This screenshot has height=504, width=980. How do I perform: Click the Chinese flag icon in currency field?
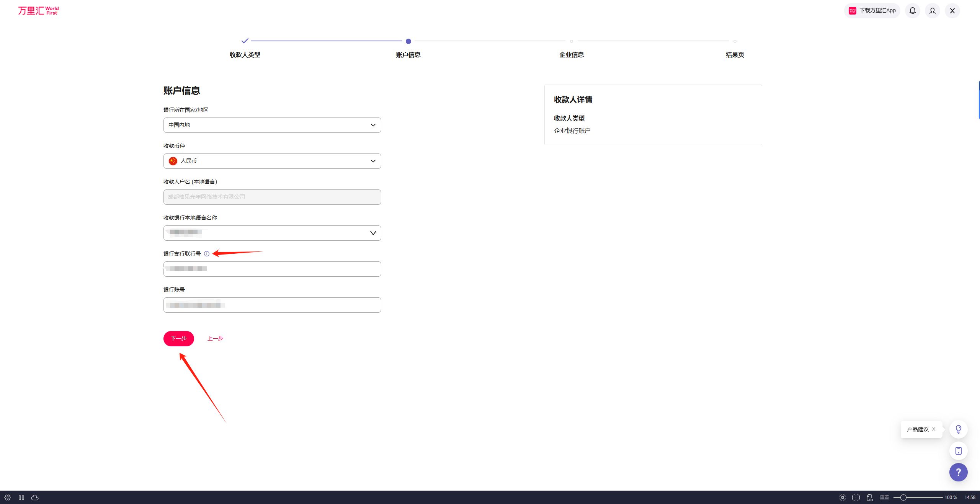[173, 161]
